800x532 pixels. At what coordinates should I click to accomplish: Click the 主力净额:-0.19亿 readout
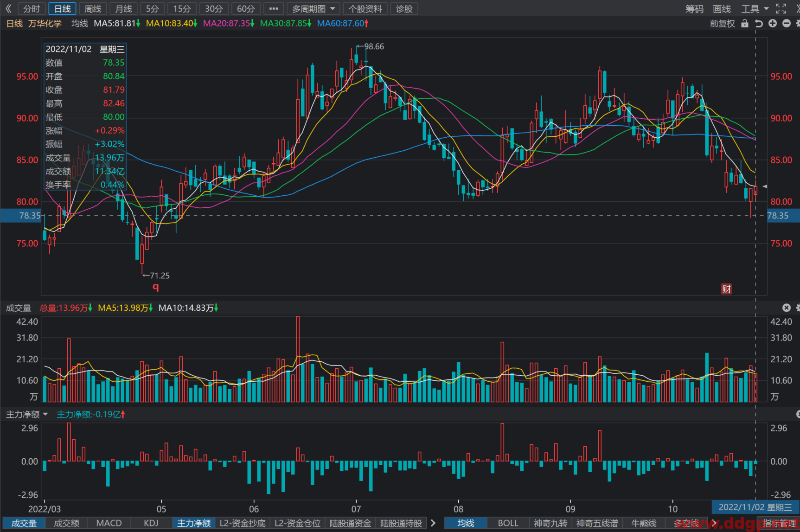[91, 414]
